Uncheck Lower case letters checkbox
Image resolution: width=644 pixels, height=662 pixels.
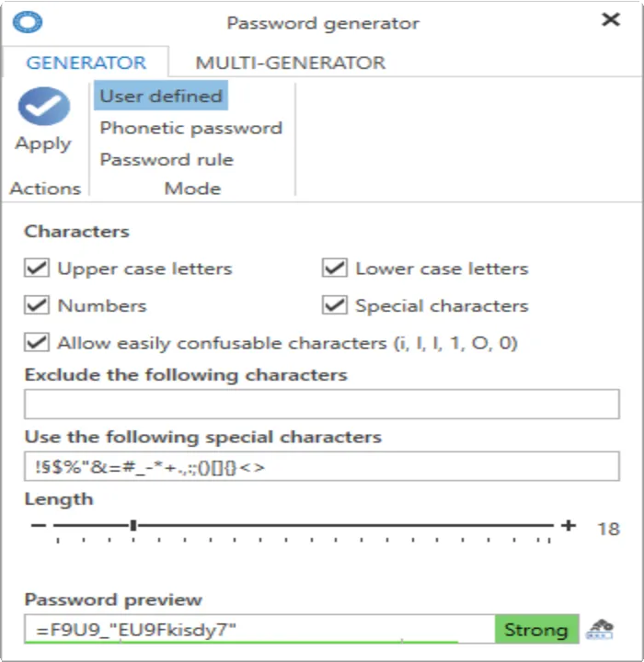[335, 268]
